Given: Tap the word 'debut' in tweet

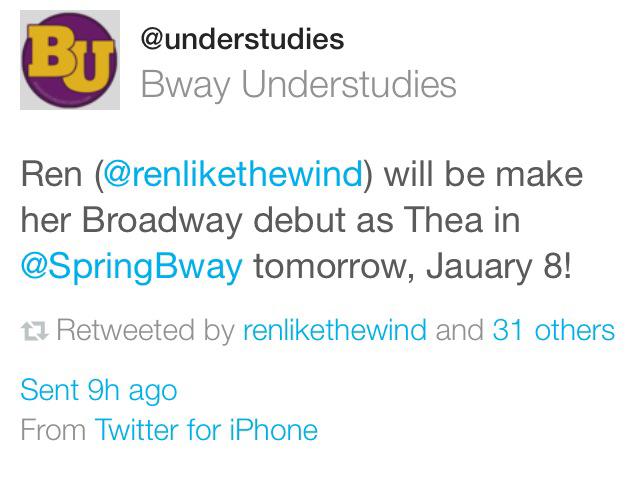Looking at the screenshot, I should click(x=300, y=220).
